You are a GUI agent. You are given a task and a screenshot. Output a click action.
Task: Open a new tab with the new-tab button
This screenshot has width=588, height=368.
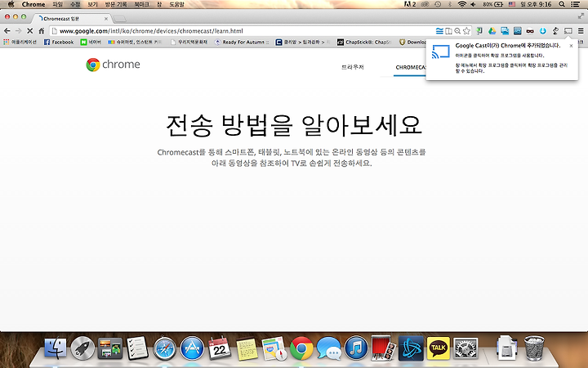(x=119, y=19)
